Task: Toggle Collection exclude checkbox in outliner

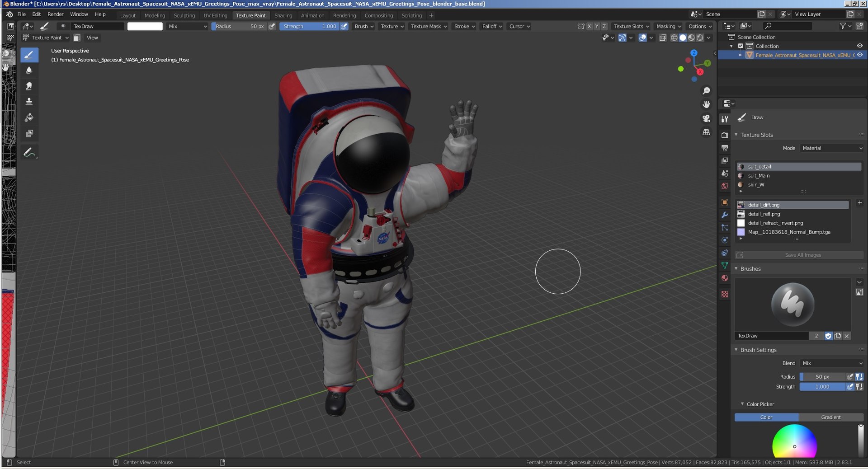Action: [x=741, y=46]
